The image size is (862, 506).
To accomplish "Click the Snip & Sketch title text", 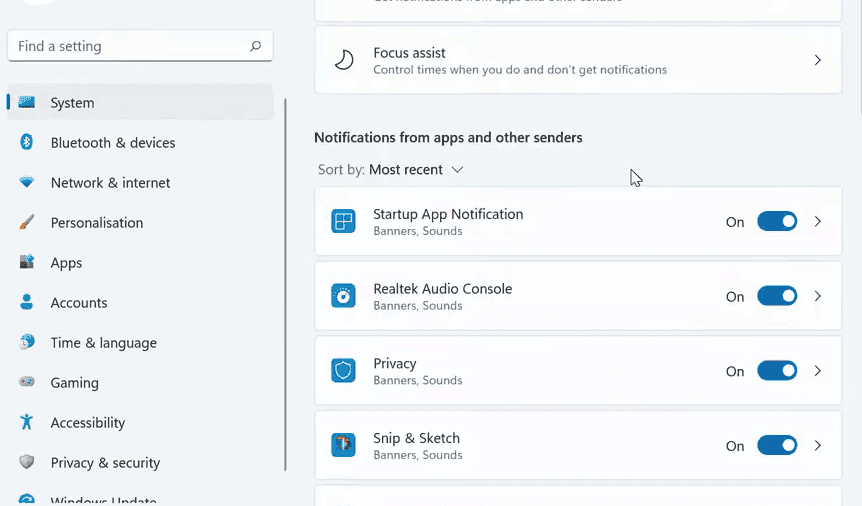I will pos(416,438).
